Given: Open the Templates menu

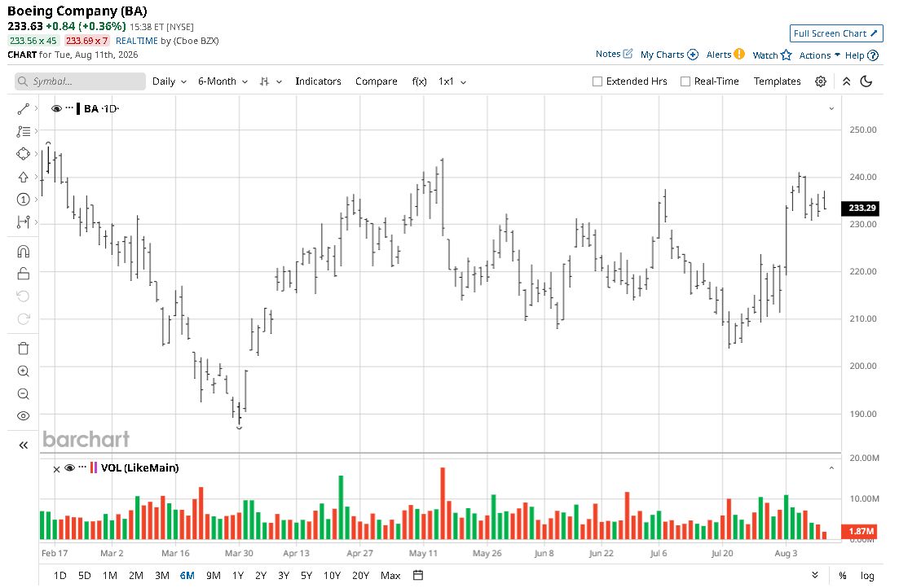Looking at the screenshot, I should 777,81.
